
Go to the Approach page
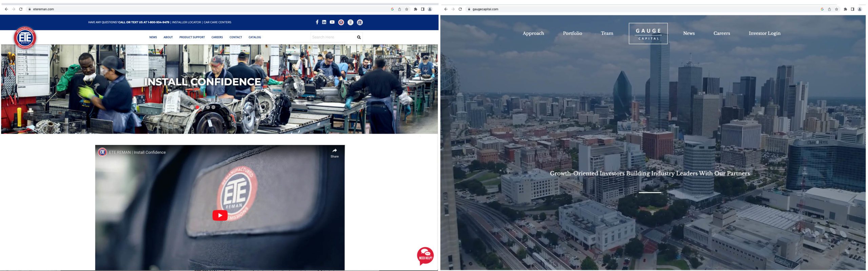533,33
